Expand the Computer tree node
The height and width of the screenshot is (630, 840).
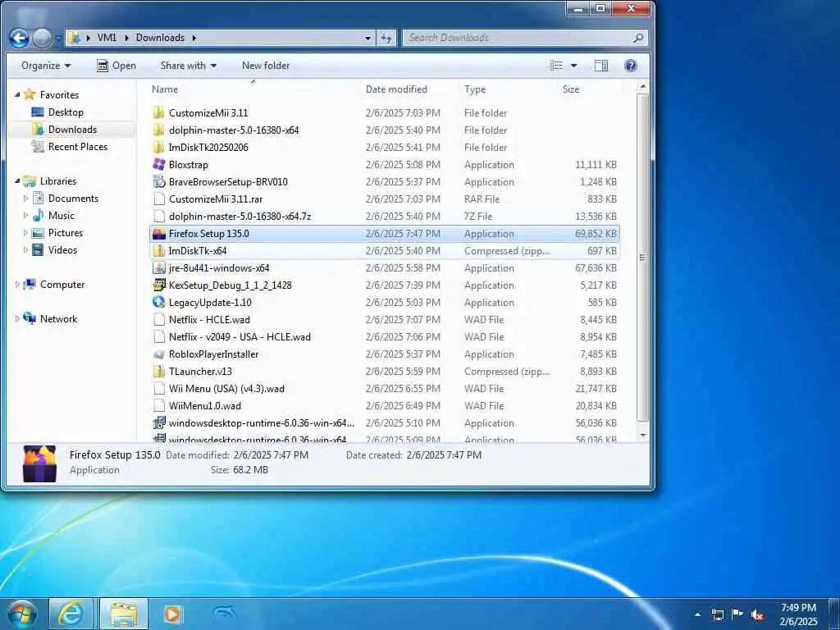(17, 285)
